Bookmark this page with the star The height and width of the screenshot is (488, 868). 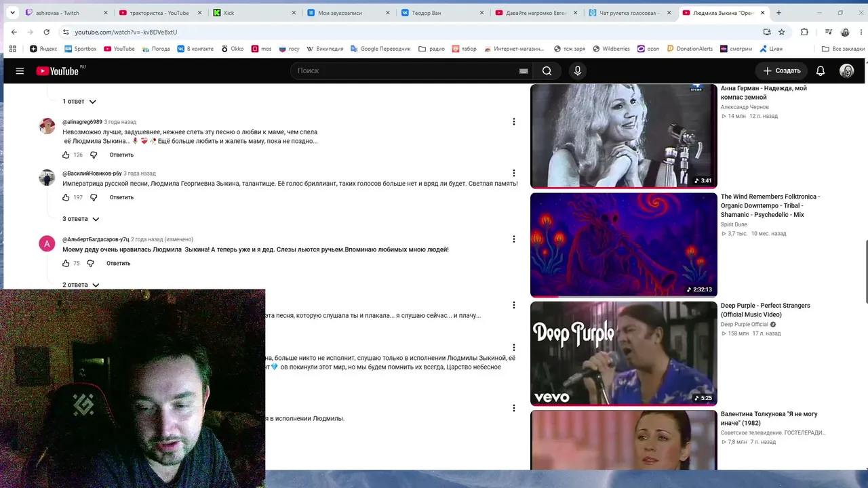pos(781,32)
